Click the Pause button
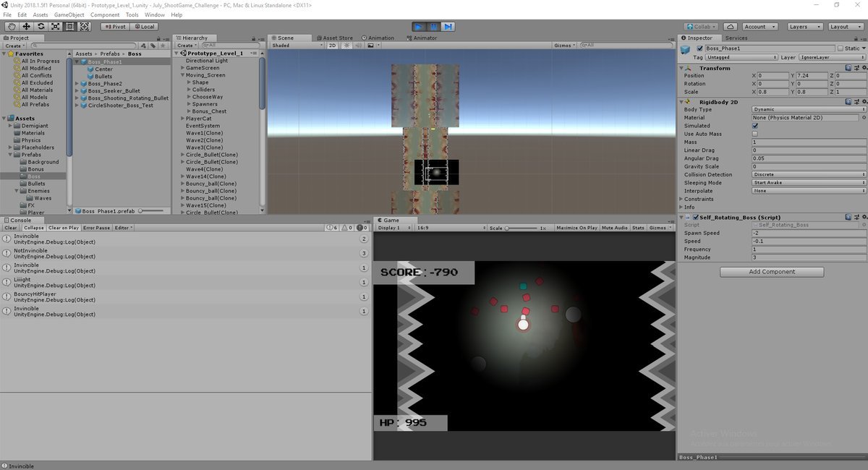This screenshot has width=868, height=470. [433, 27]
